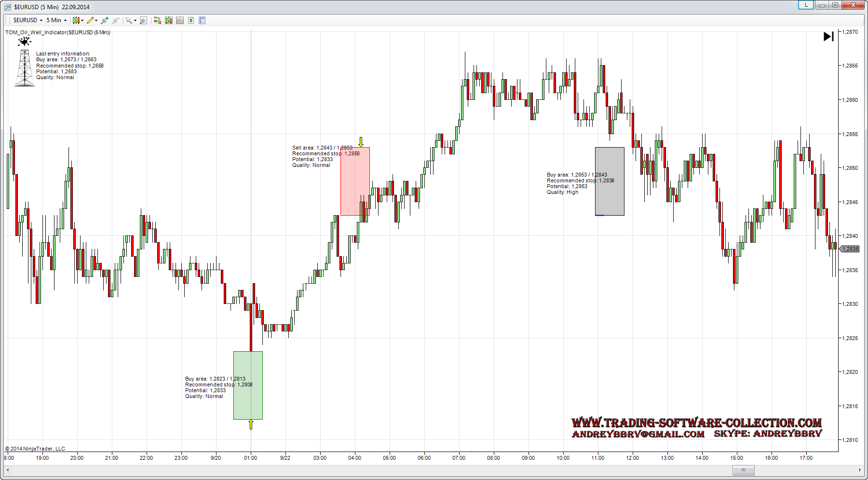Click the green Buy area rectangle
Viewport: 868px width, 480px height.
tap(248, 385)
